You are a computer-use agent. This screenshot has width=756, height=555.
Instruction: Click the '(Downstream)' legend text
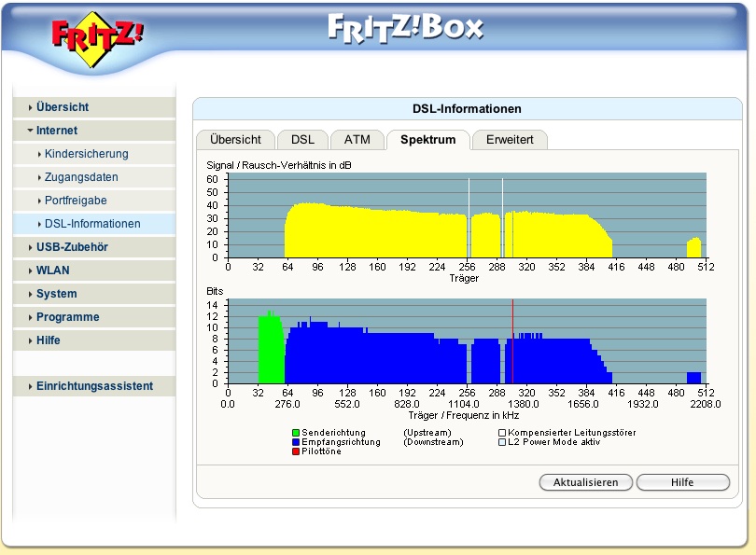click(433, 442)
